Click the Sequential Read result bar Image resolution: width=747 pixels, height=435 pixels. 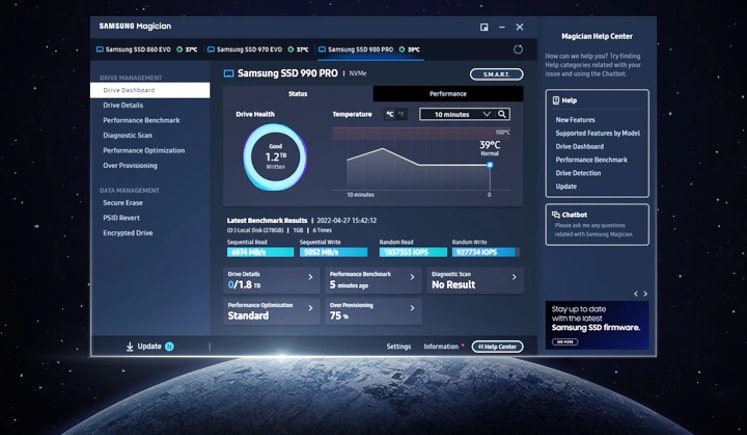[260, 252]
